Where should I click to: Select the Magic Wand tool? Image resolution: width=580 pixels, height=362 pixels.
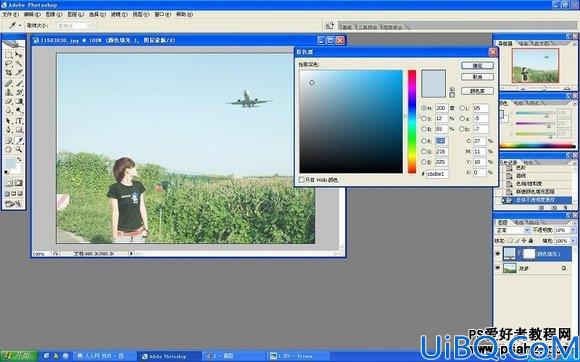(x=18, y=64)
